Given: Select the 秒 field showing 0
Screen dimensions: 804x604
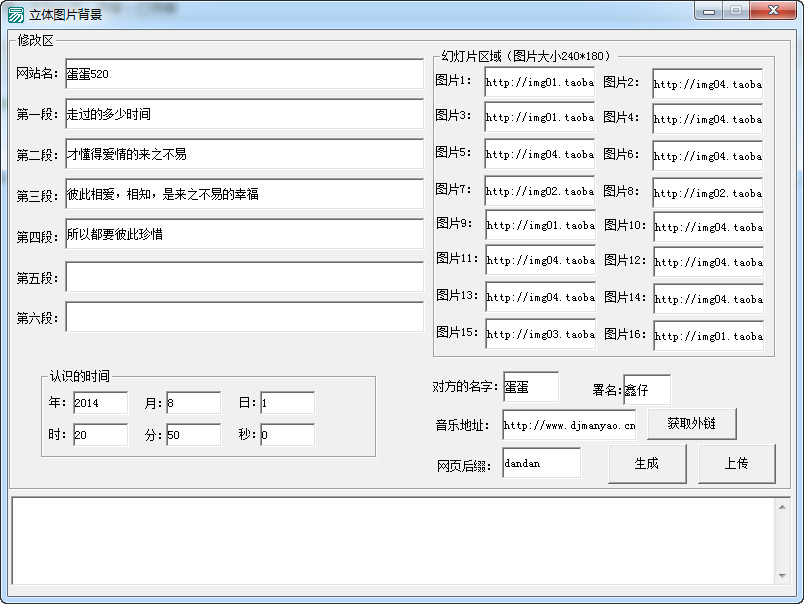Looking at the screenshot, I should pos(288,435).
